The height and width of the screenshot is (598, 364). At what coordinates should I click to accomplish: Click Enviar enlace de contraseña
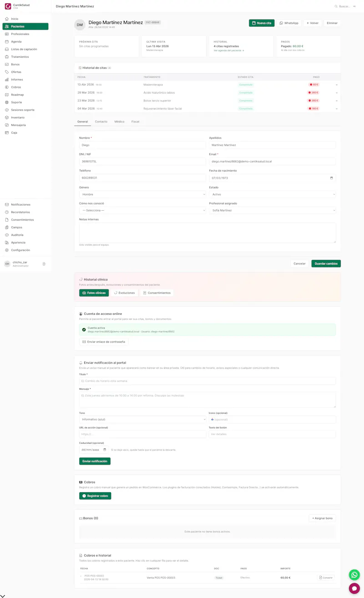pyautogui.click(x=104, y=341)
